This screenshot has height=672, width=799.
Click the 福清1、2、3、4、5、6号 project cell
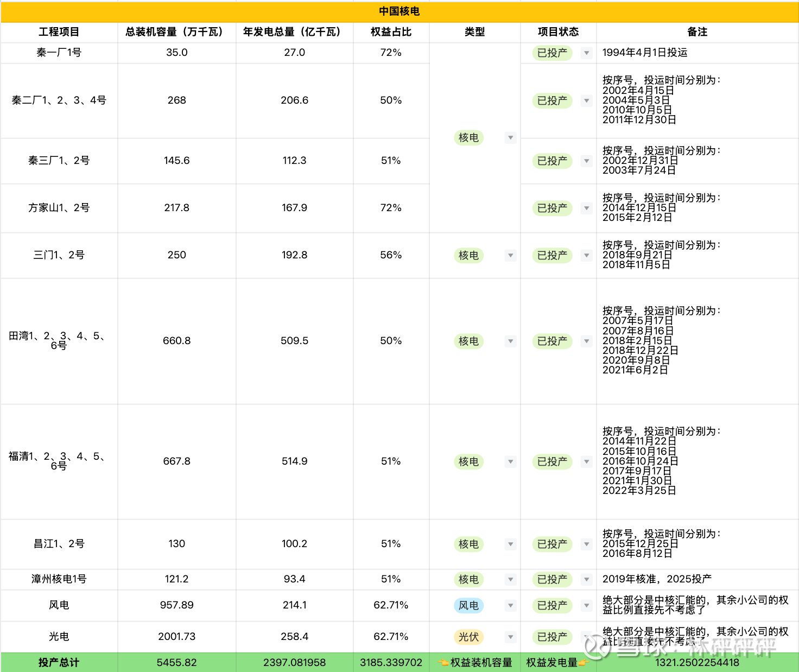(59, 461)
